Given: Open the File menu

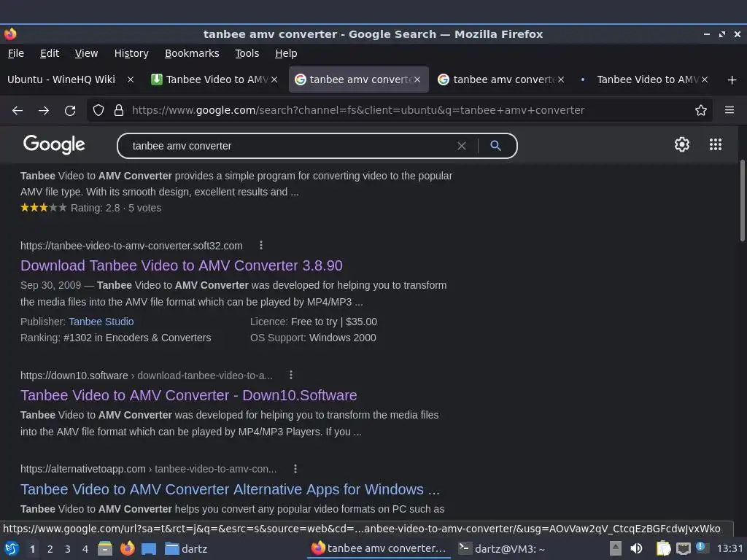Looking at the screenshot, I should (16, 53).
